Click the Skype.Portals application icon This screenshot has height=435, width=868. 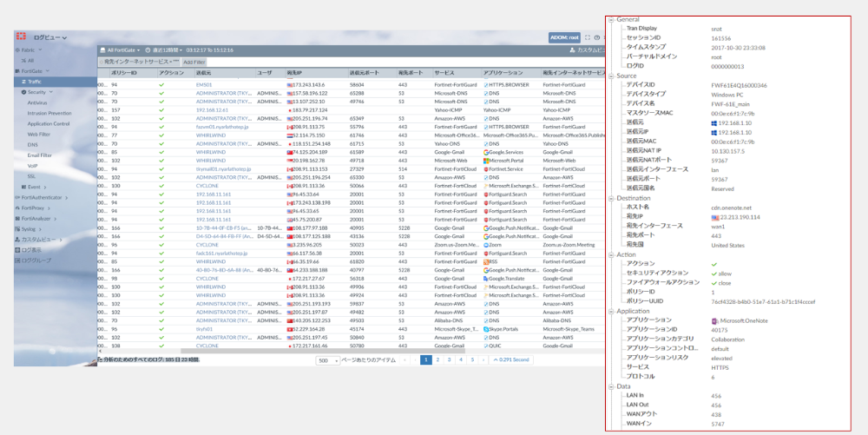pyautogui.click(x=485, y=329)
